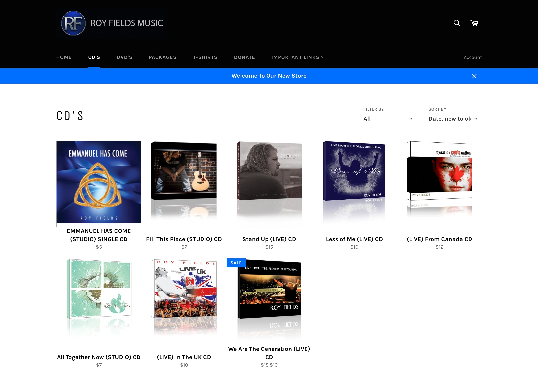This screenshot has height=392, width=538.
Task: Click the Welcome To Our New Store text
Action: click(x=269, y=76)
